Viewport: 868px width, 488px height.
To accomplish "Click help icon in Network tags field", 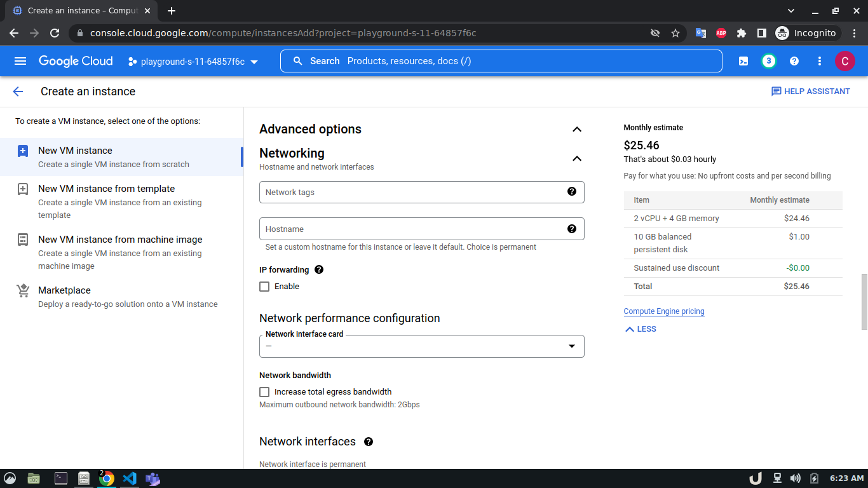I will 572,191.
